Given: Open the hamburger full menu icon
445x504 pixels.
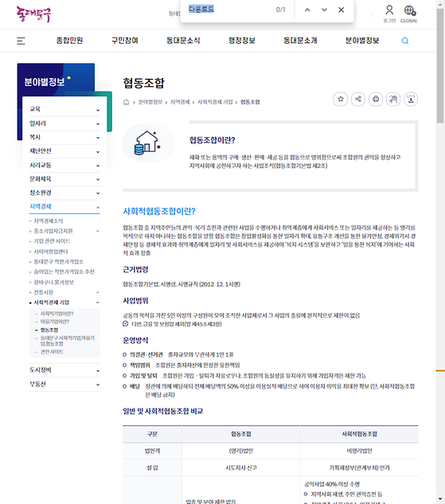Looking at the screenshot, I should pyautogui.click(x=21, y=41).
